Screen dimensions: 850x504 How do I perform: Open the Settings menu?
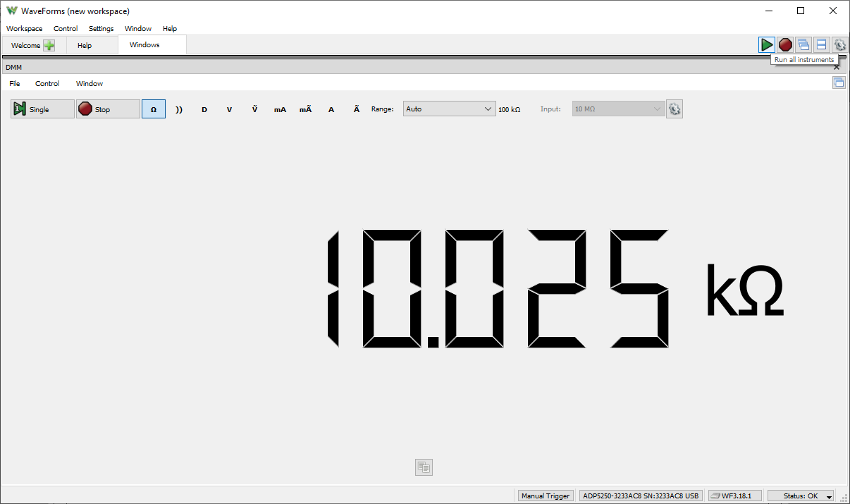click(x=101, y=29)
